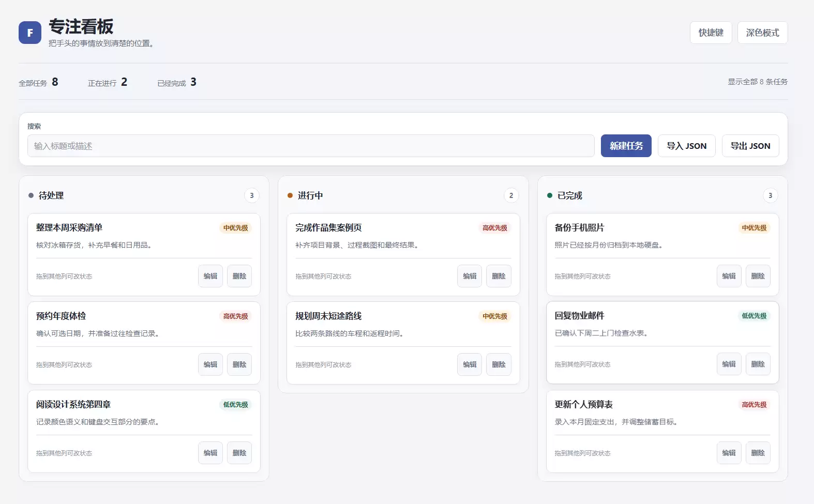Edit the 更新个人预算表 task

(x=729, y=453)
